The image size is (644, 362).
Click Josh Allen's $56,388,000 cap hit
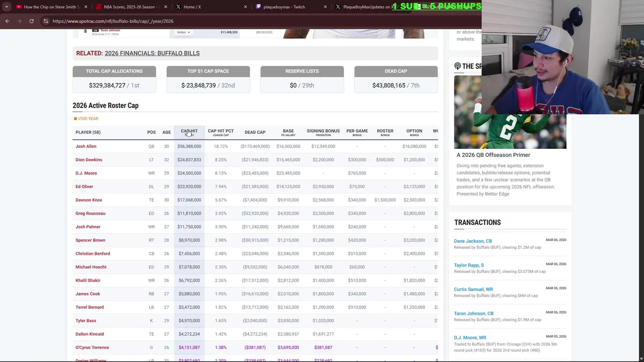click(189, 146)
